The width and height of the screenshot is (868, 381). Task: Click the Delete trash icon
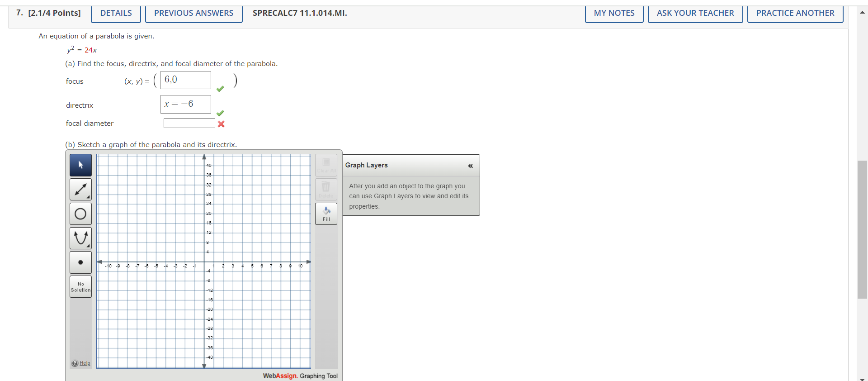[x=326, y=190]
